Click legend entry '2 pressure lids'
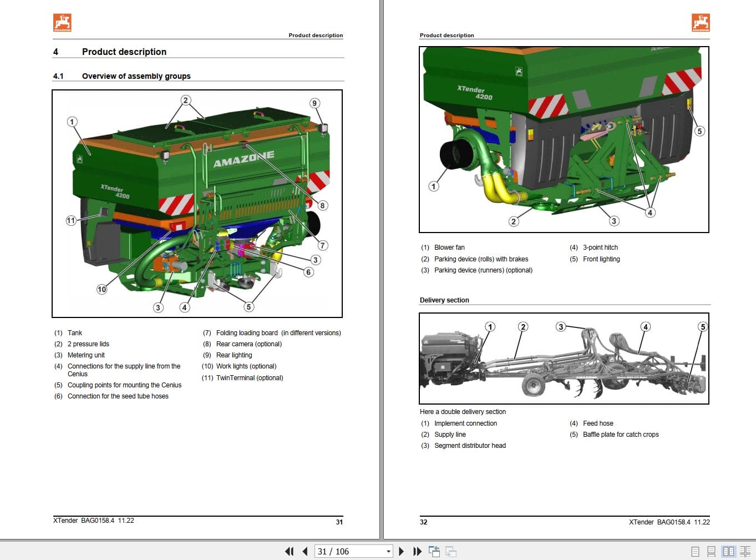Screen dimensions: 756x560 click(88, 344)
